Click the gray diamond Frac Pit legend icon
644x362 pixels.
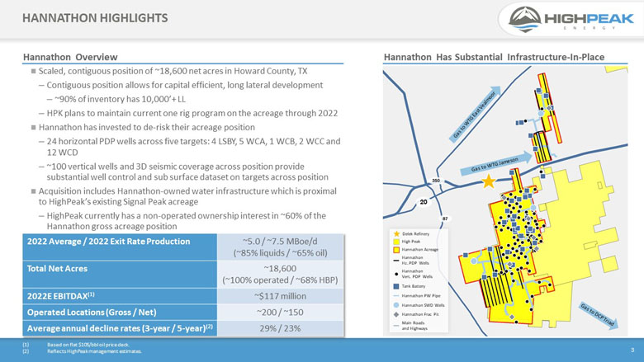pyautogui.click(x=396, y=314)
